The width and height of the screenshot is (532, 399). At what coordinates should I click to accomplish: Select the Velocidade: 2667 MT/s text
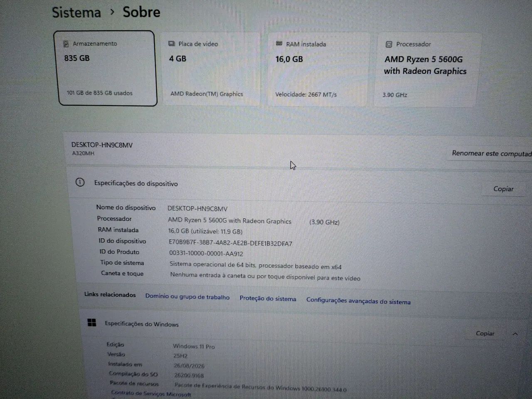[x=306, y=94]
